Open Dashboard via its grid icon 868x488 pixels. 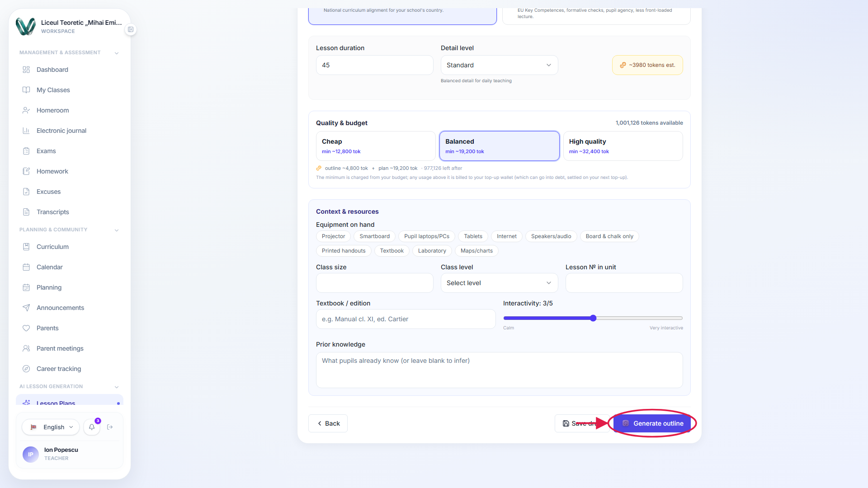(x=26, y=70)
